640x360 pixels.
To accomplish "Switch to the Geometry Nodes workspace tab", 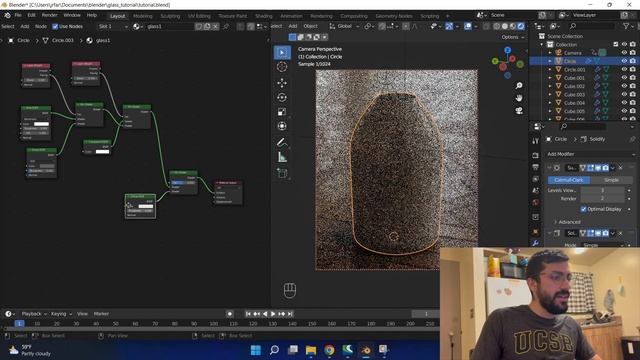I will [394, 16].
